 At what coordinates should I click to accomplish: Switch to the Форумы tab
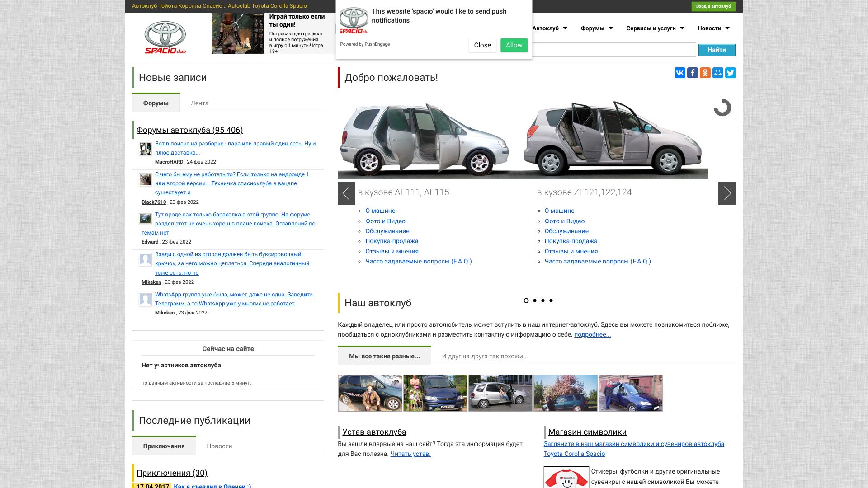coord(156,103)
